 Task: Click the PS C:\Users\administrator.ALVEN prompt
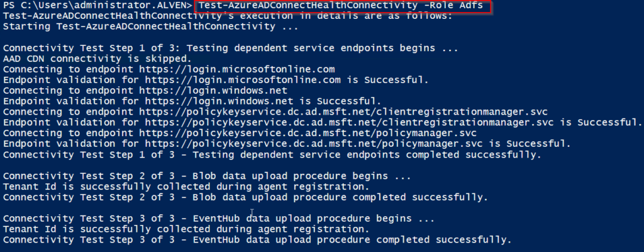point(97,6)
